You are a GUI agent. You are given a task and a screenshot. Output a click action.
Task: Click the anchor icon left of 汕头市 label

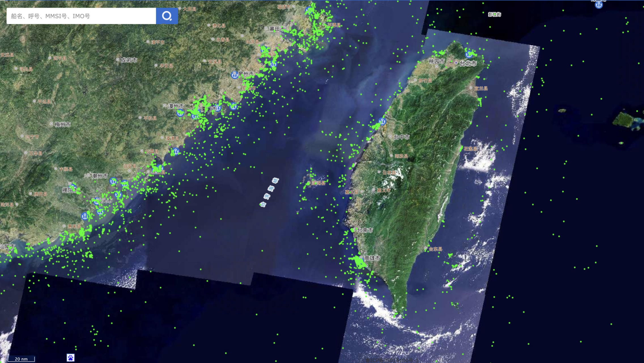(97, 201)
